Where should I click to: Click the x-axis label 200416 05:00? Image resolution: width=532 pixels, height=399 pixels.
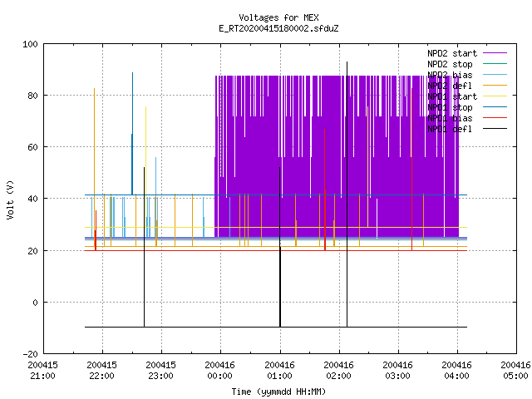pos(515,371)
